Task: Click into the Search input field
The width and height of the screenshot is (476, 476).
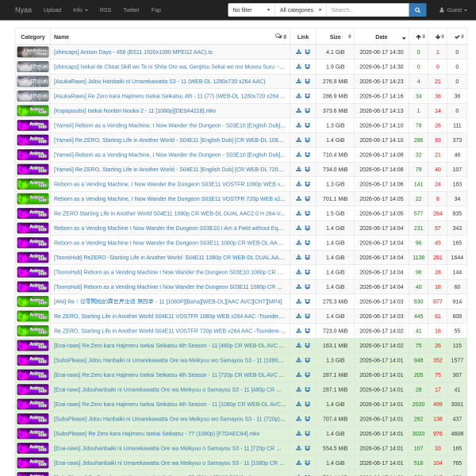Action: click(x=367, y=10)
